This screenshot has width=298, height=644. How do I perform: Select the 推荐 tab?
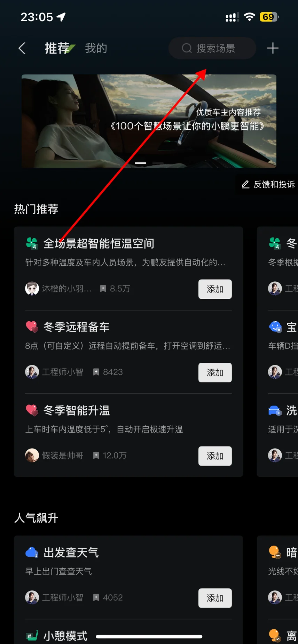(57, 48)
